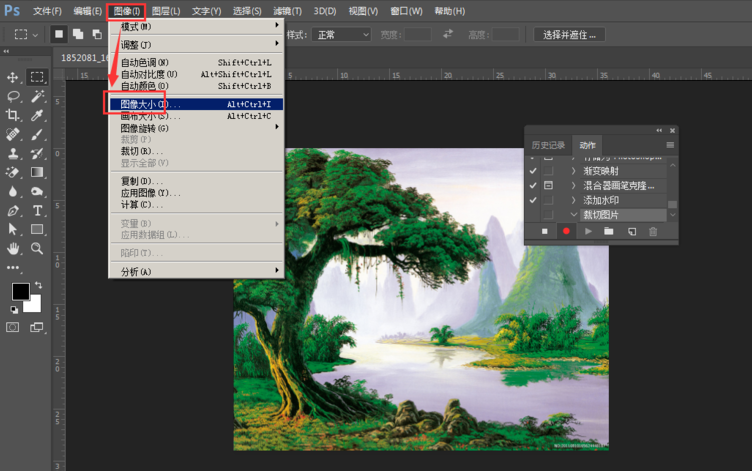The width and height of the screenshot is (752, 471).
Task: Toggle checkmark for 渐变映射 action
Action: [x=533, y=171]
